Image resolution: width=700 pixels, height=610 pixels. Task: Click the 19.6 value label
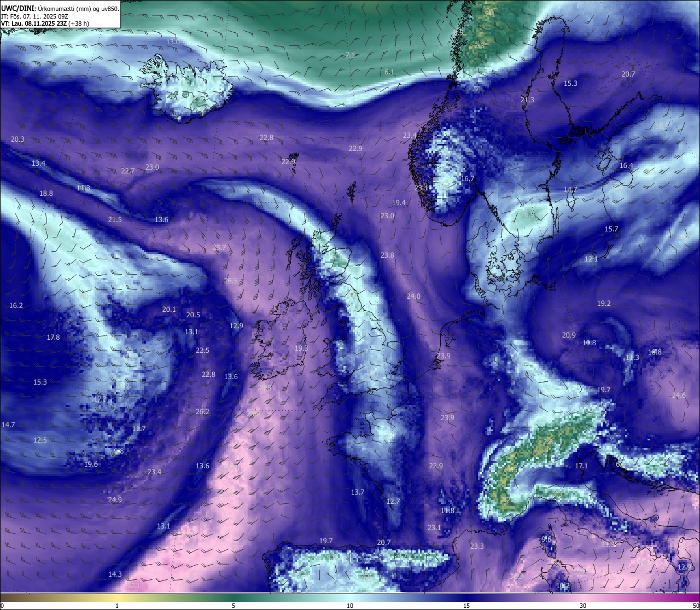click(x=91, y=464)
